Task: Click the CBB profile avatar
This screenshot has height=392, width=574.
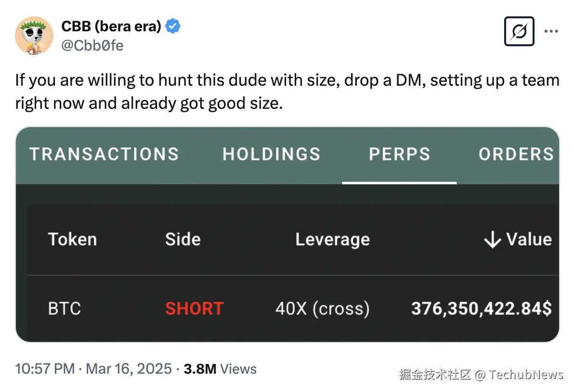Action: [x=34, y=35]
